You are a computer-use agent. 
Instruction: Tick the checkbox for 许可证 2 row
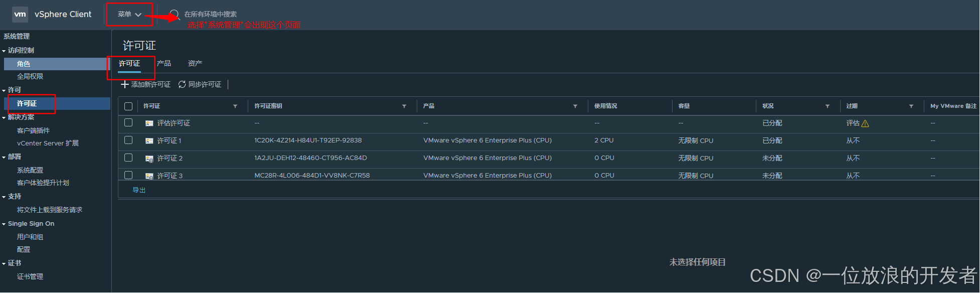[128, 158]
